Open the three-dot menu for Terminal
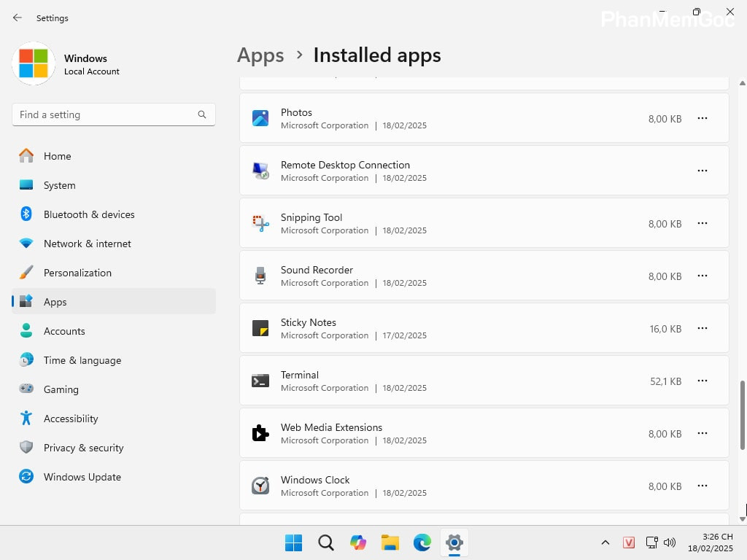 point(702,381)
